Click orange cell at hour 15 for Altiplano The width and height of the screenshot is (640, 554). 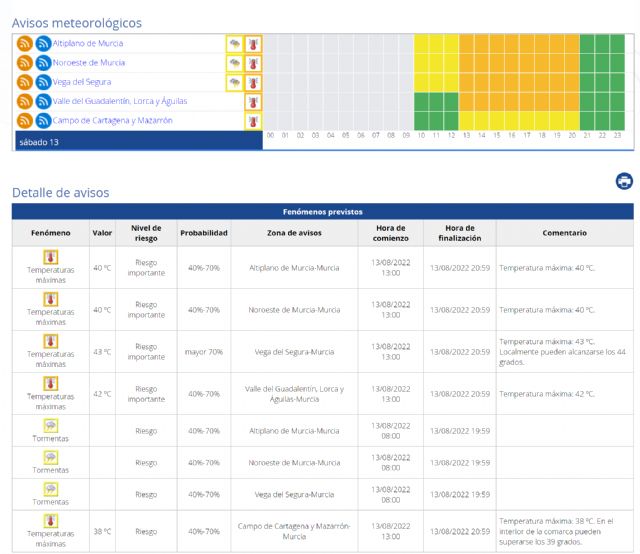(x=496, y=44)
